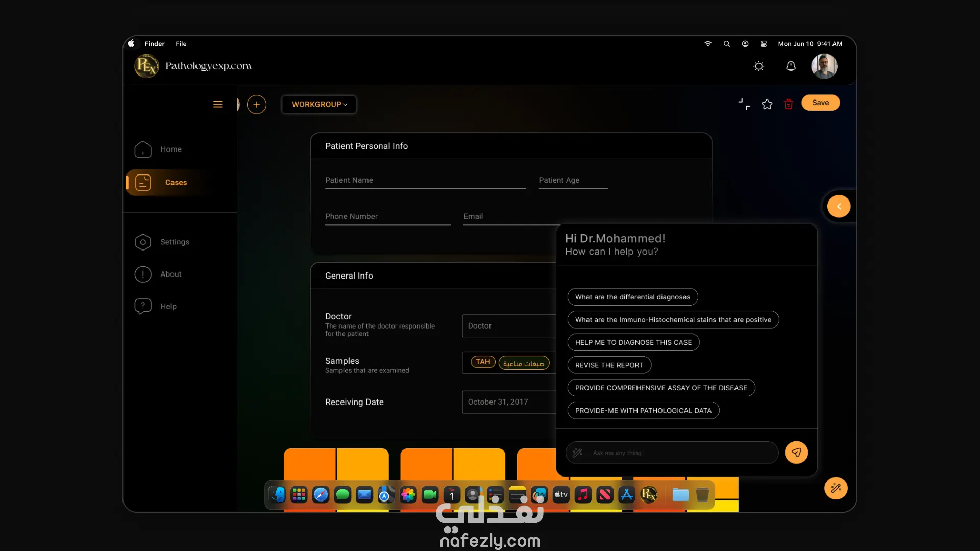Open Safari from the dock

tap(321, 494)
